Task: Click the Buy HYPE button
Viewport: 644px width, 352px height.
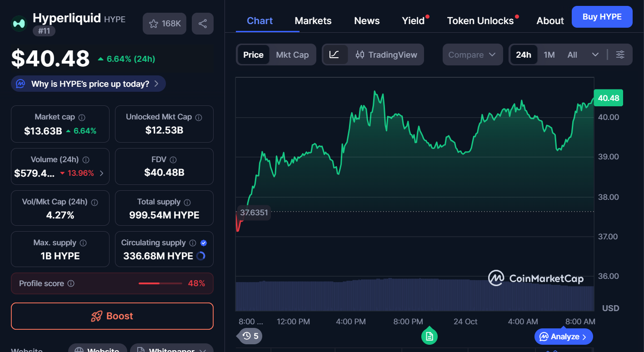Action: pyautogui.click(x=602, y=17)
